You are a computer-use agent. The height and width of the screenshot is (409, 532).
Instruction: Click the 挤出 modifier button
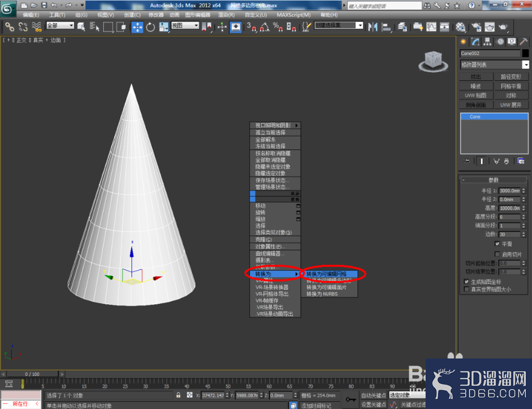click(476, 77)
